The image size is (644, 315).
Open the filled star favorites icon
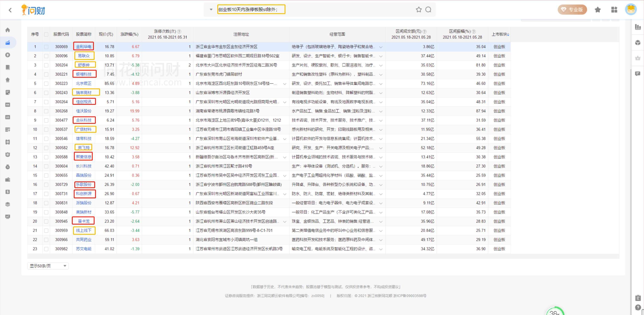click(x=598, y=10)
